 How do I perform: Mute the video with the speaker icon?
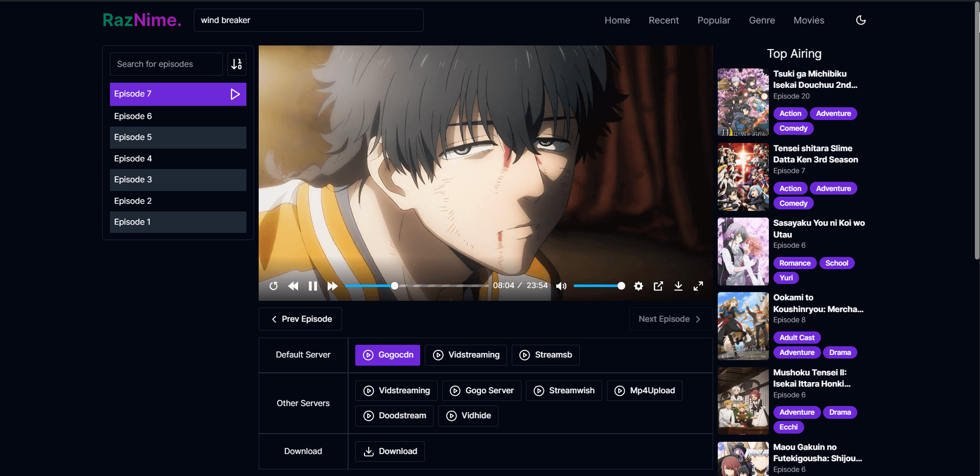[x=561, y=286]
